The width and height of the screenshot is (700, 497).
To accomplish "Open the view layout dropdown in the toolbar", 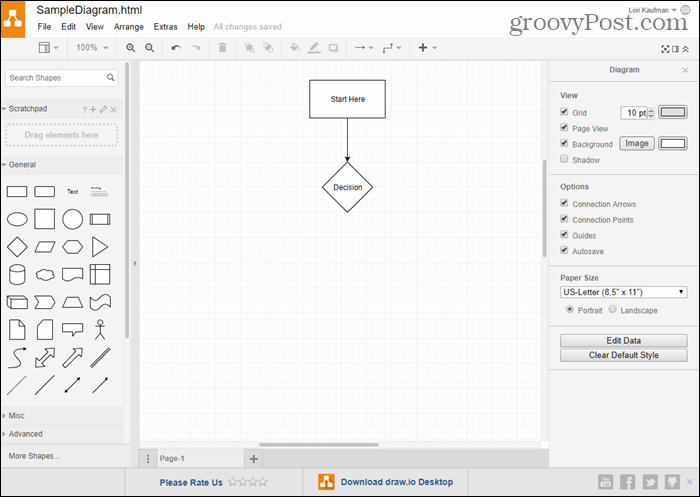I will (x=48, y=47).
